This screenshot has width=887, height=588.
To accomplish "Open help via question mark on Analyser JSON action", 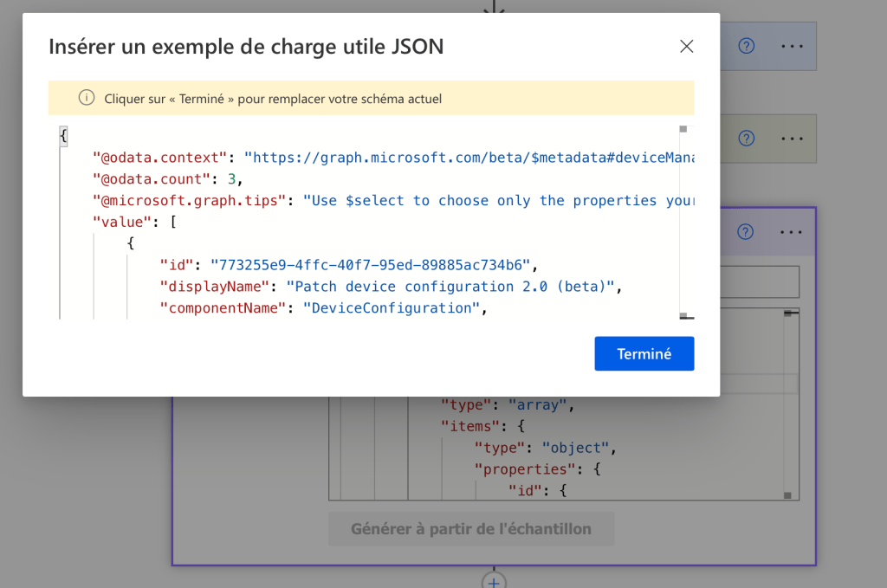I will 746,232.
